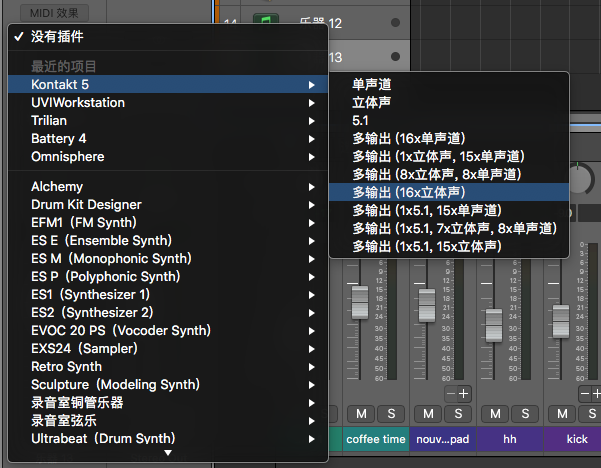The height and width of the screenshot is (468, 601).
Task: Expand the ES E (Ensemble Synth) arrow
Action: pos(312,241)
